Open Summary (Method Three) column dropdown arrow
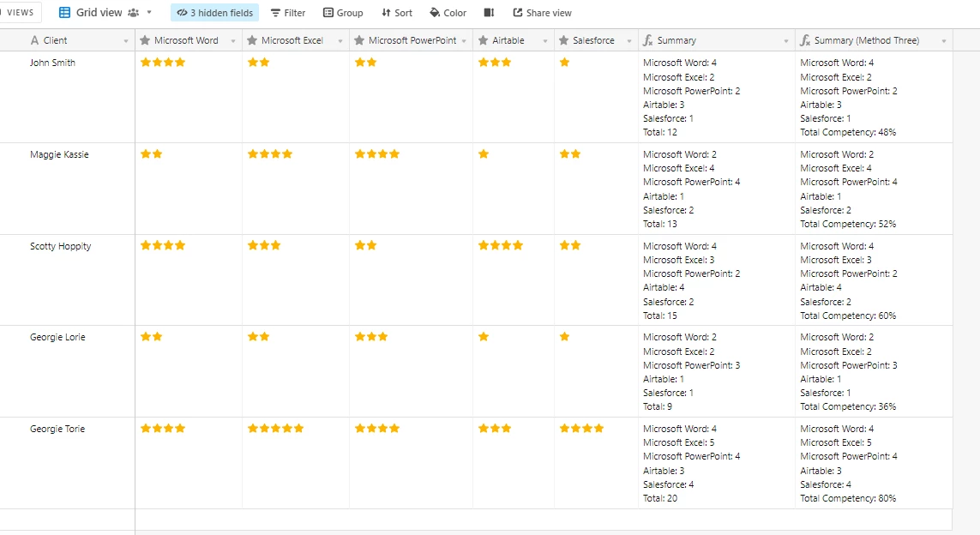 pyautogui.click(x=944, y=41)
